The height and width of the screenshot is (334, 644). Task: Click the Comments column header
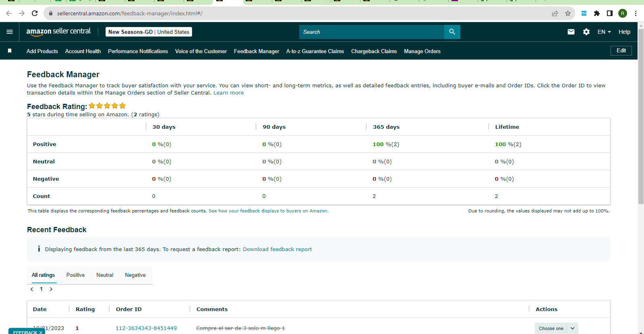click(x=212, y=309)
